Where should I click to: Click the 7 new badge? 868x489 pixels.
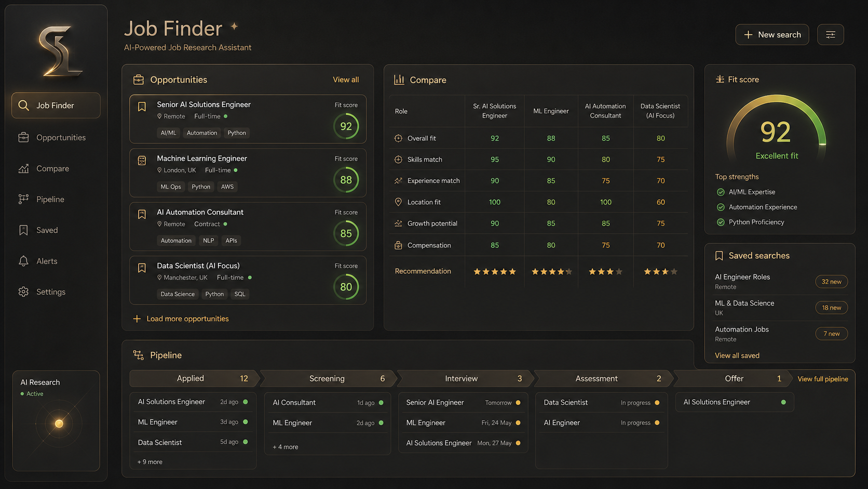point(831,334)
